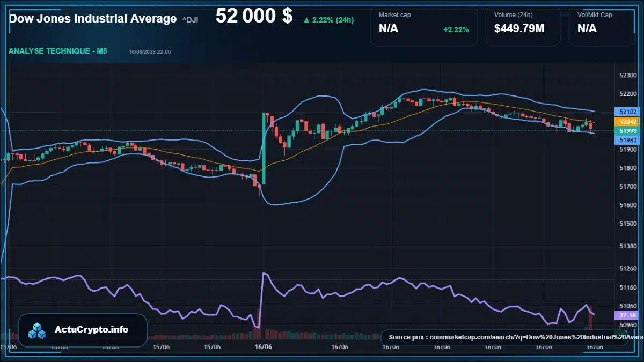Click the 51900 price axis label

627,150
